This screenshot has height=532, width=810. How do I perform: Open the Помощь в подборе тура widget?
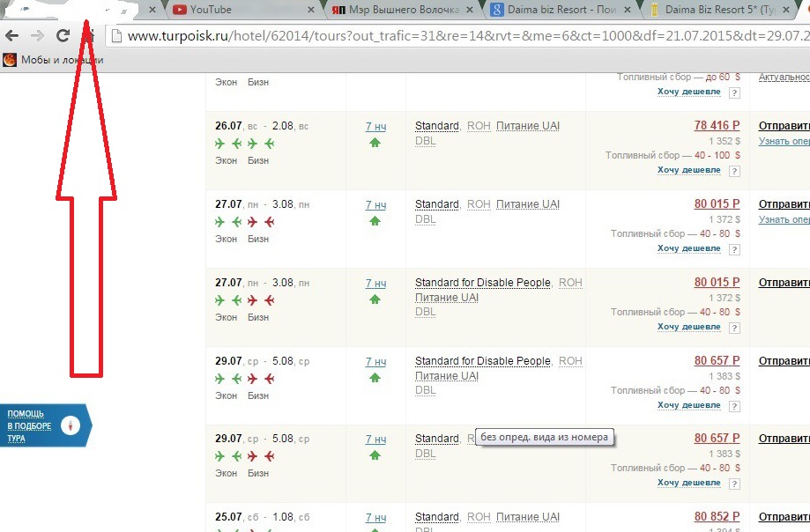(46, 425)
